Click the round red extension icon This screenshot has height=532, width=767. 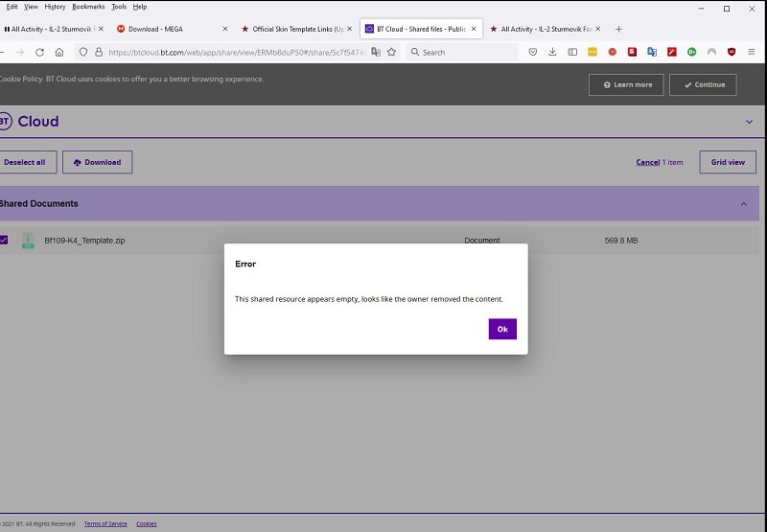click(612, 52)
